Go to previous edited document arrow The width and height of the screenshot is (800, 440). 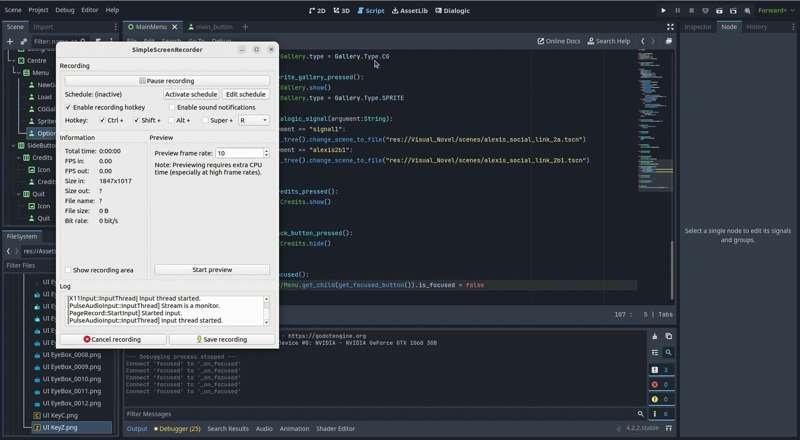click(643, 41)
